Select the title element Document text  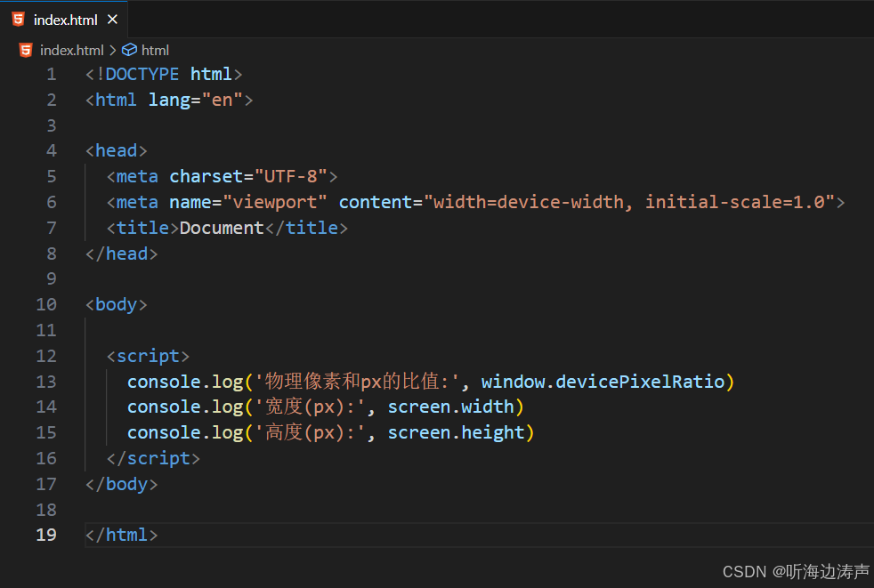(x=220, y=228)
